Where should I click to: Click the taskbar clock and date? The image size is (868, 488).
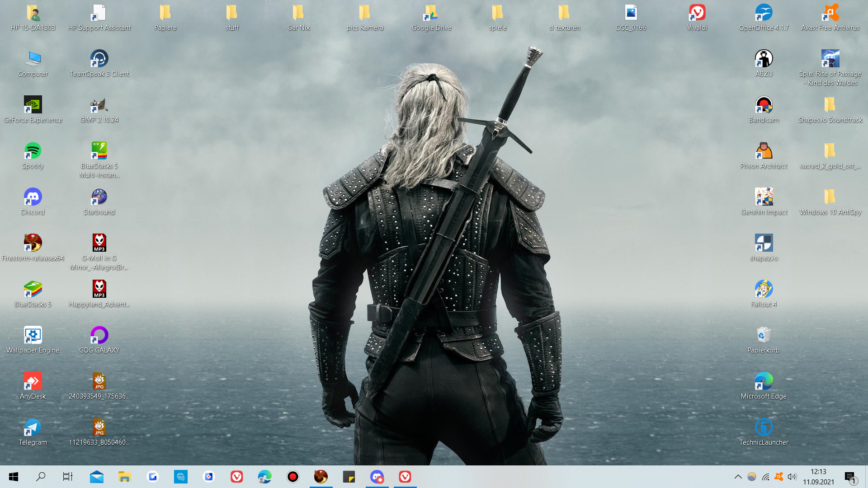tap(818, 477)
